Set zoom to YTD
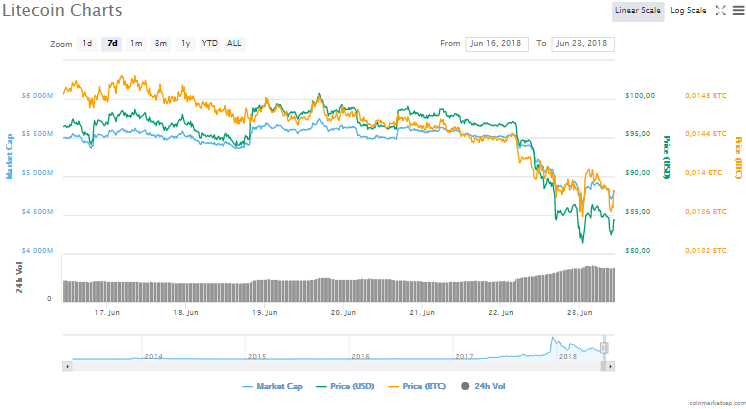The height and width of the screenshot is (409, 746). 210,44
